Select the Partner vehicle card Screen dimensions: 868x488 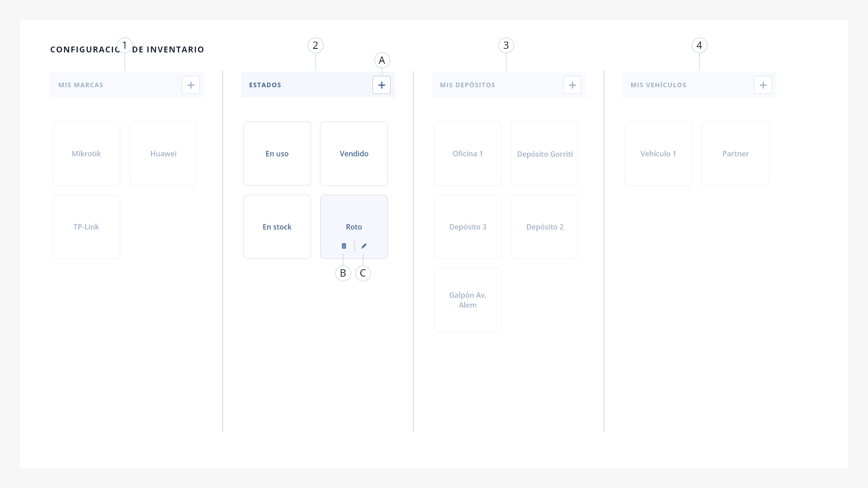click(x=736, y=154)
